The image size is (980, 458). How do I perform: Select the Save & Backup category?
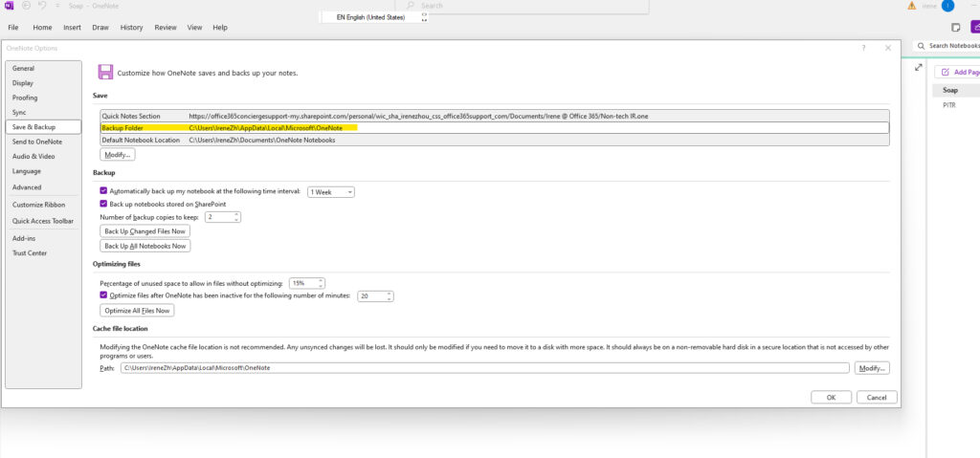[x=43, y=127]
